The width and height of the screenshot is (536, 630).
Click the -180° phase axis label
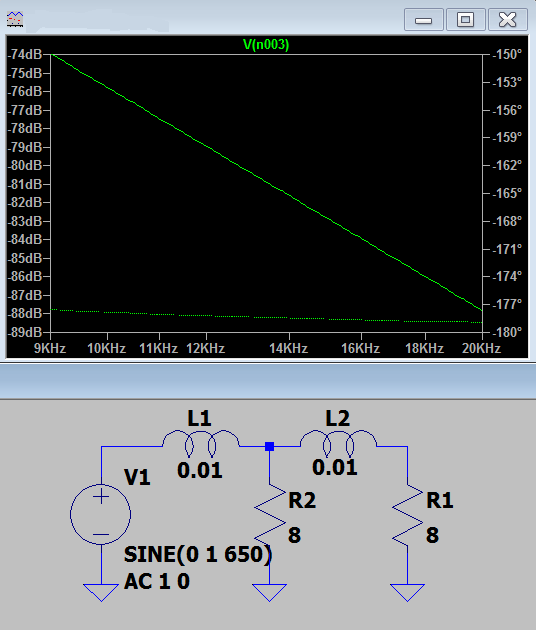click(507, 332)
